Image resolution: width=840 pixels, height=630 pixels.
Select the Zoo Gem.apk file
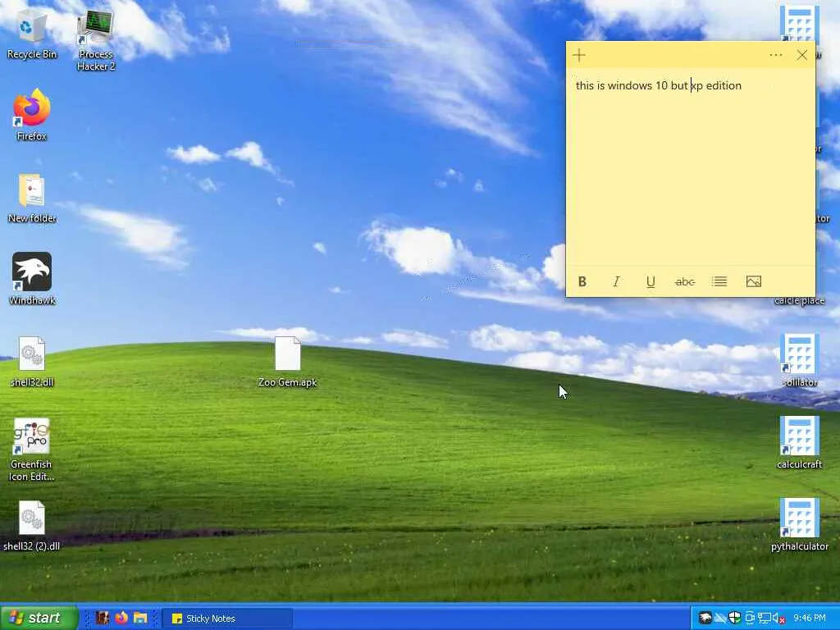click(288, 362)
